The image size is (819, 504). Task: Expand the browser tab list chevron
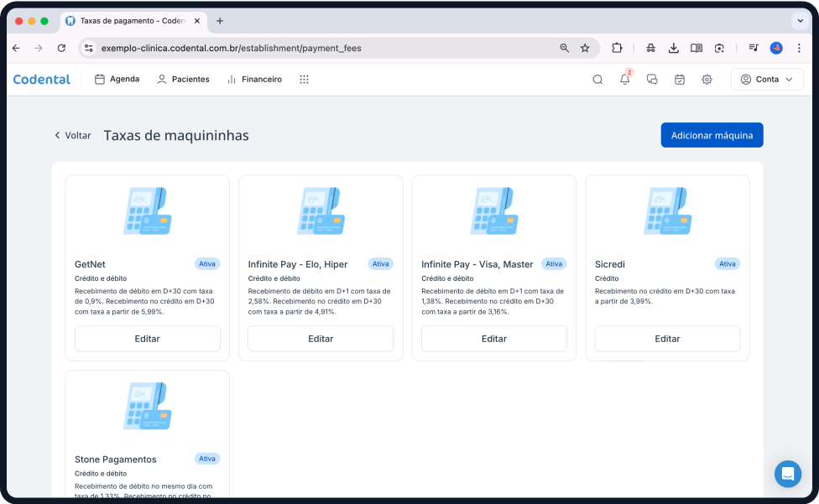(798, 21)
